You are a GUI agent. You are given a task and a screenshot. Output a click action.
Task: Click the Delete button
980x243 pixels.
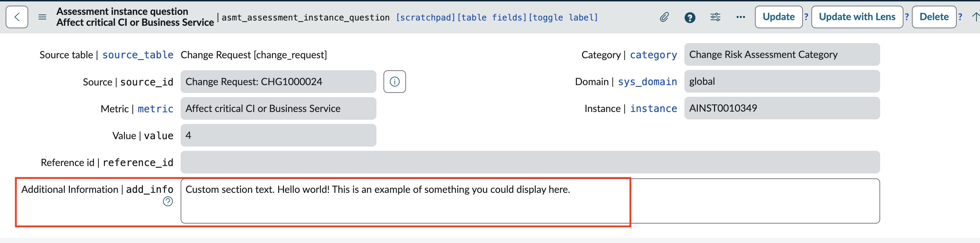tap(933, 17)
